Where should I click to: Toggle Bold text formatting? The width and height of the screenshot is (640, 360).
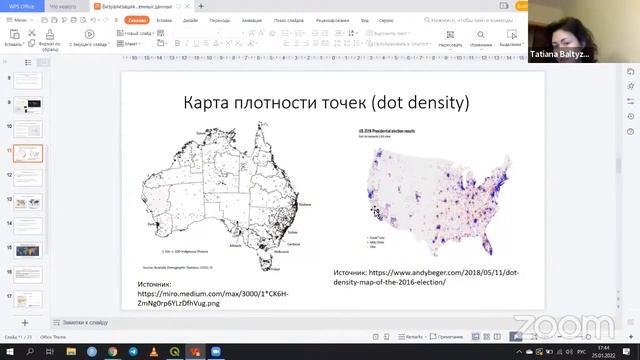pyautogui.click(x=177, y=43)
